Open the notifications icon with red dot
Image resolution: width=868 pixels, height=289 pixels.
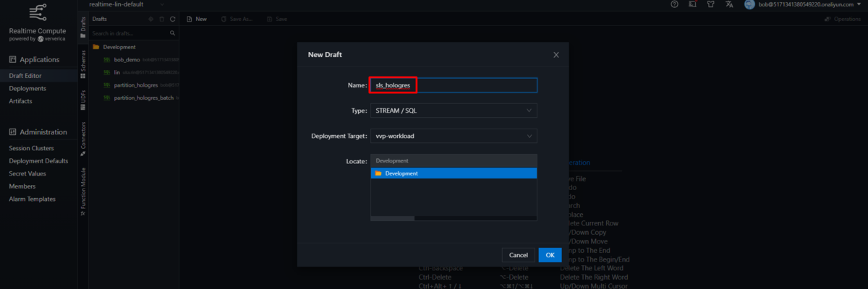(692, 4)
